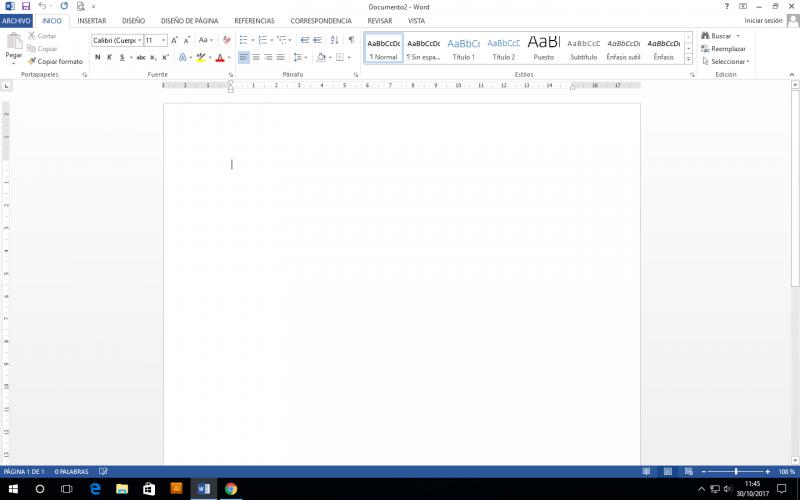Image resolution: width=800 pixels, height=500 pixels.
Task: Apply Título 2 style
Action: [x=504, y=49]
